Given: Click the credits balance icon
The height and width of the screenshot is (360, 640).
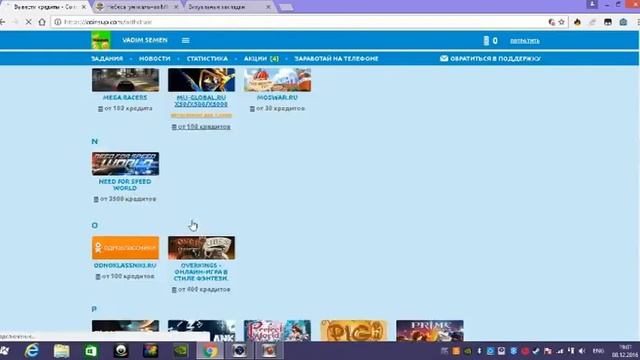Looking at the screenshot, I should [x=486, y=40].
